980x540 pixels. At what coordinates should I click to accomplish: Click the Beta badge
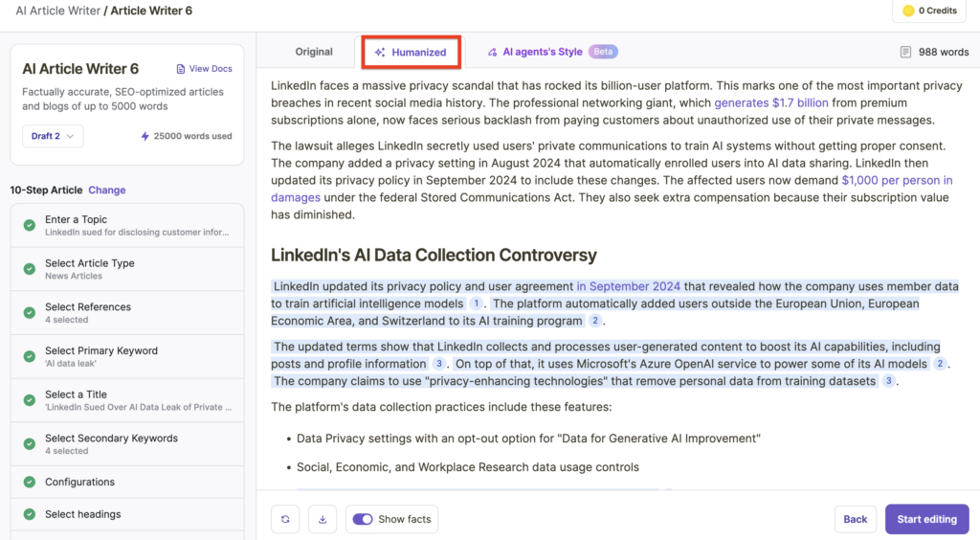(x=603, y=52)
